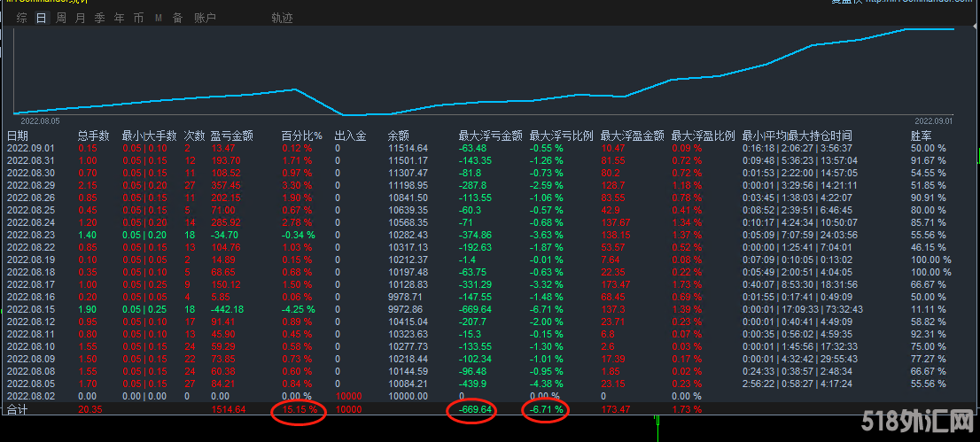Click 173.47 in the 合计 row
The width and height of the screenshot is (980, 442).
pos(615,409)
